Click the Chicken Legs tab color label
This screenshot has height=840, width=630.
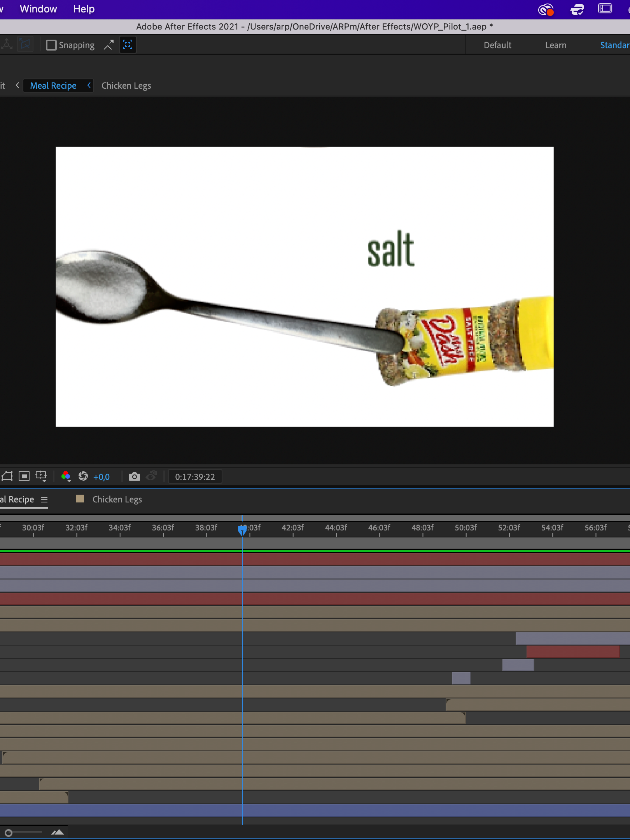pyautogui.click(x=80, y=499)
